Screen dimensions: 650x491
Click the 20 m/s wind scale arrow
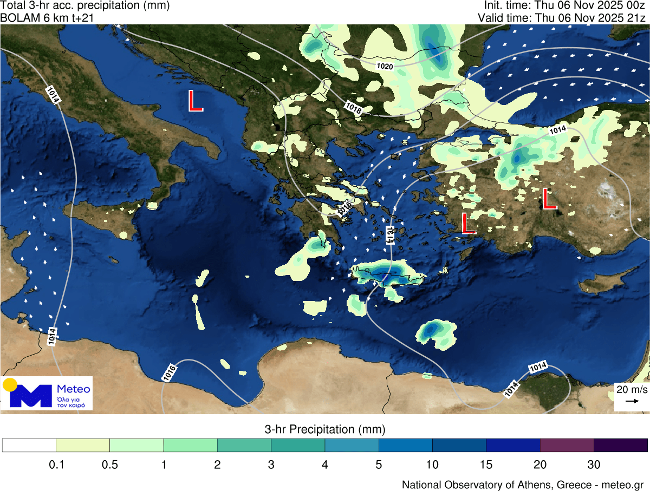[630, 400]
